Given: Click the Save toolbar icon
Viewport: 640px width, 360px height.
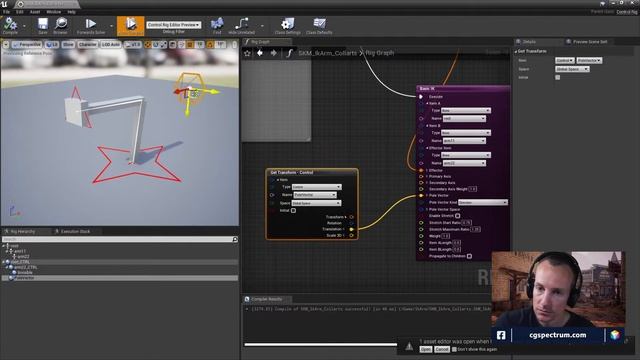Looking at the screenshot, I should (42, 26).
